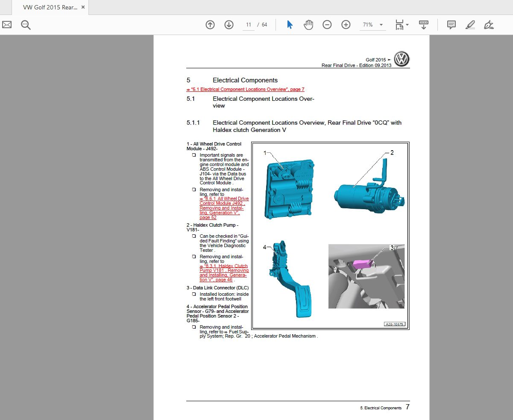Click the text '3 - Data Link Connector (DLC)'
Viewport: 513px width, 420px height.
[x=217, y=288]
